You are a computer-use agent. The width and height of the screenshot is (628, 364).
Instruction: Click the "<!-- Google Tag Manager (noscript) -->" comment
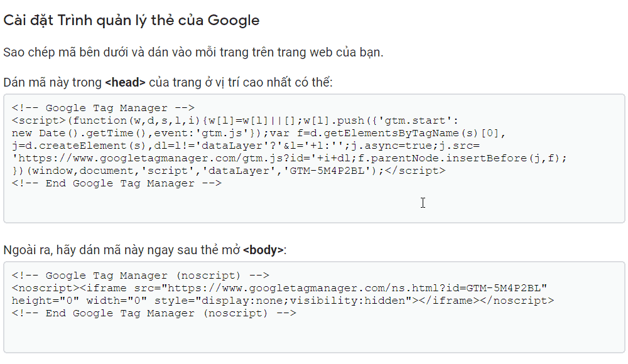[x=140, y=276]
